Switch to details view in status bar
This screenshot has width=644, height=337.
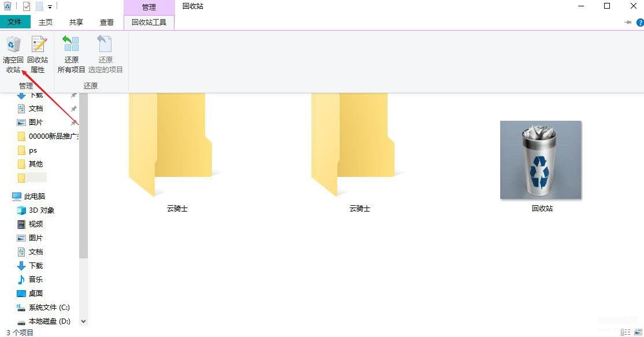click(x=626, y=332)
